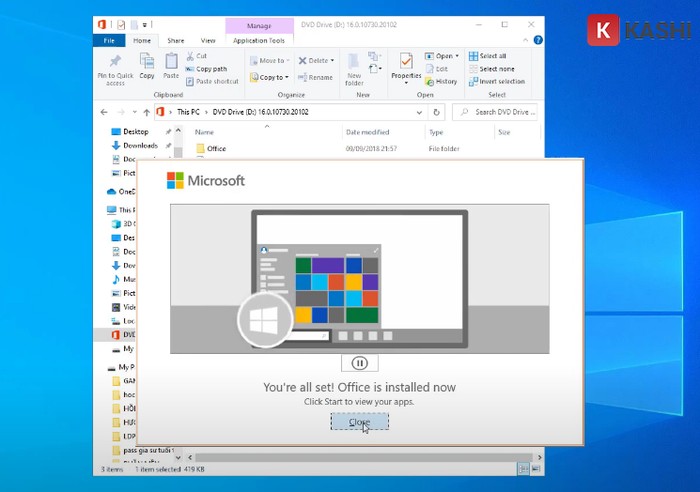Open the File menu tab

(107, 40)
